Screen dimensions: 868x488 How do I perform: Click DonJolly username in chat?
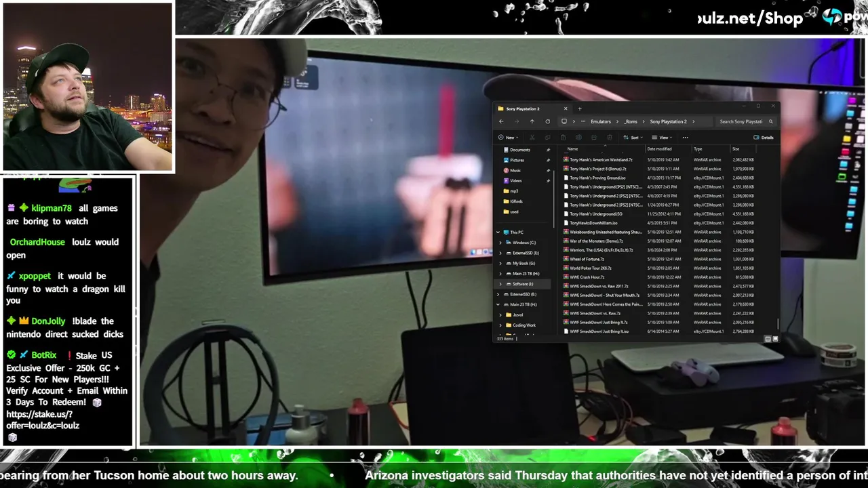tap(48, 321)
